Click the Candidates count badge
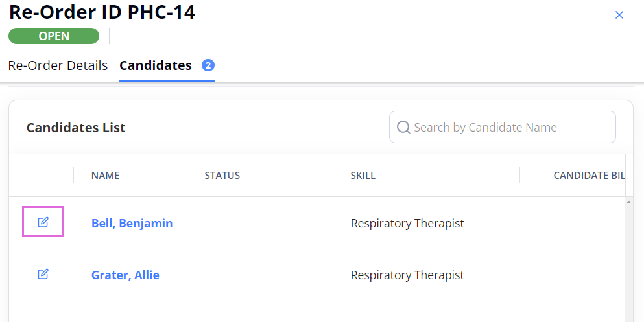 208,65
